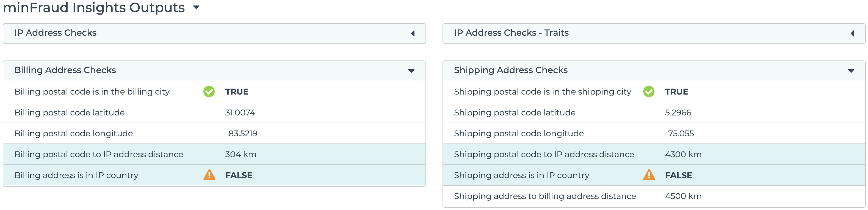Click the minFraud Insights Outputs heading text
Image resolution: width=868 pixels, height=210 pixels.
pyautogui.click(x=94, y=7)
